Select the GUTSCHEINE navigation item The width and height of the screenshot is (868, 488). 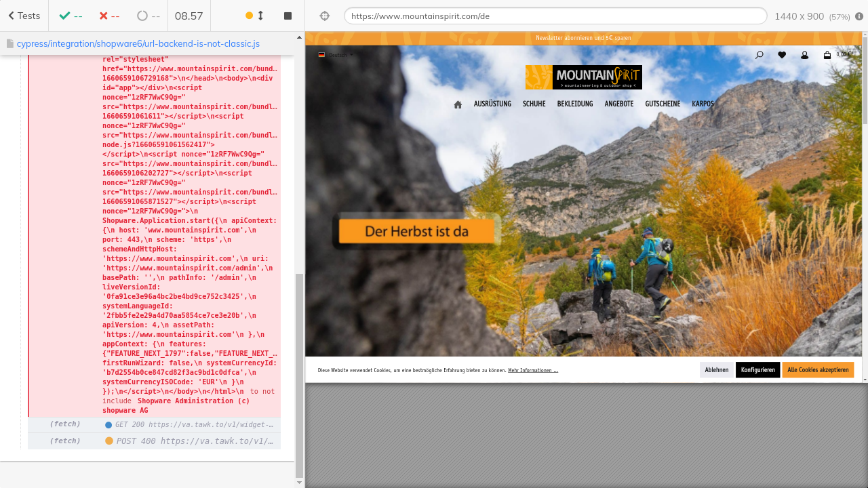coord(663,104)
